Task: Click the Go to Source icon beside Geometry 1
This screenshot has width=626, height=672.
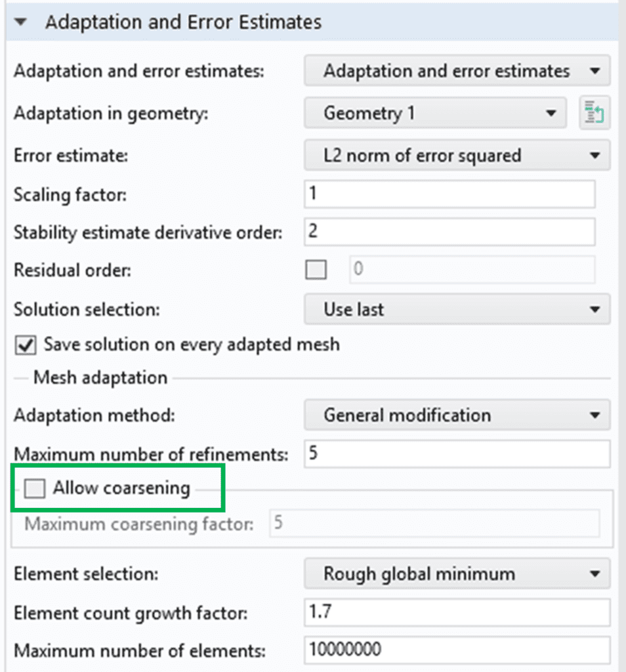Action: click(x=595, y=113)
